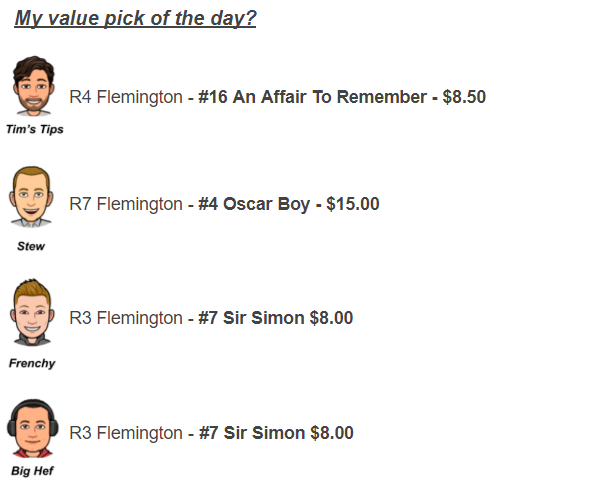
Task: Click Frenchy's $8.00 odds price
Action: [x=331, y=318]
